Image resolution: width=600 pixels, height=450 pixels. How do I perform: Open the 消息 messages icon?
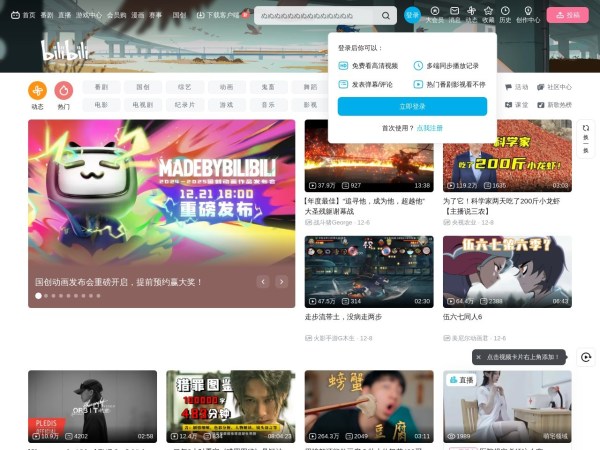point(454,14)
